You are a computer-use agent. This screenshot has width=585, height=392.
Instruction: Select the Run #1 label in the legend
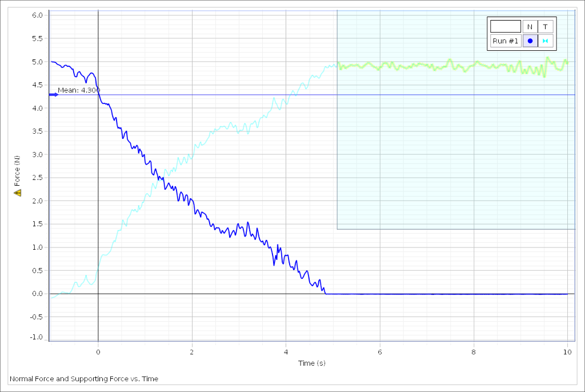click(x=504, y=40)
